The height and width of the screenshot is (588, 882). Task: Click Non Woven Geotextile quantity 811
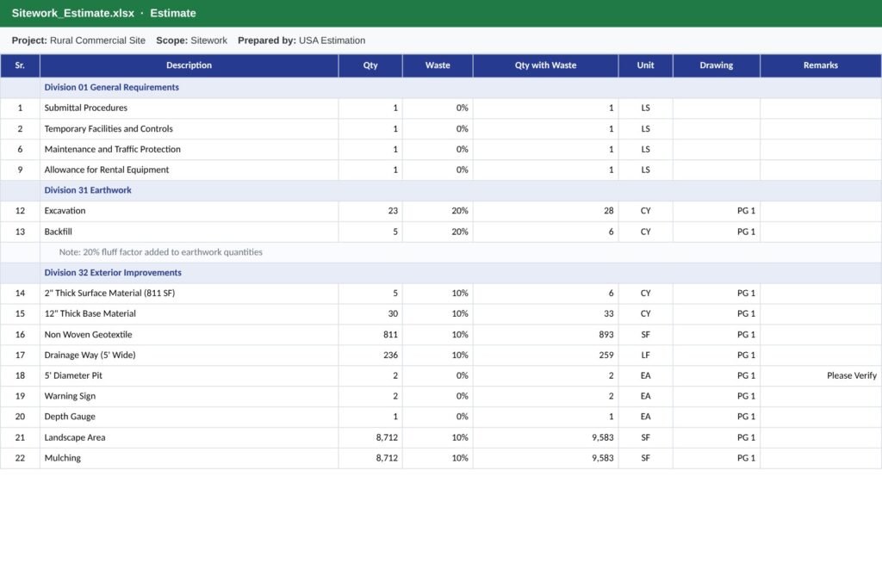(370, 335)
